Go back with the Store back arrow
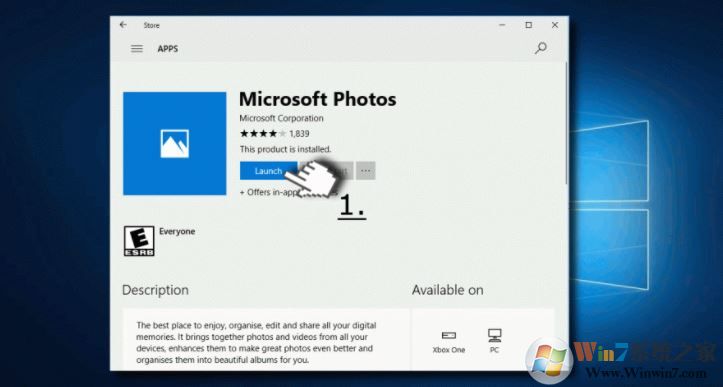The width and height of the screenshot is (723, 387). (123, 25)
